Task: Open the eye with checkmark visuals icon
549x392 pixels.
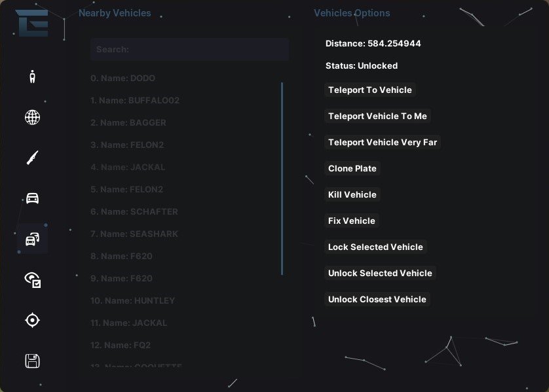Action: pyautogui.click(x=32, y=280)
